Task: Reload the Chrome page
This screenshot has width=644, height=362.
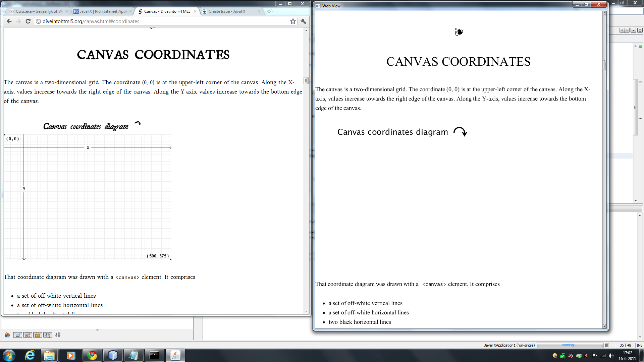Action: point(28,21)
